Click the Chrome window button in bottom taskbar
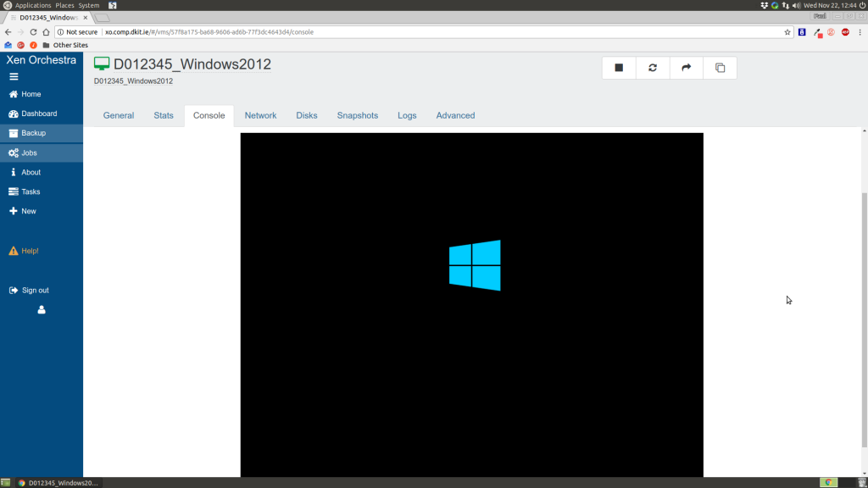 tap(58, 482)
